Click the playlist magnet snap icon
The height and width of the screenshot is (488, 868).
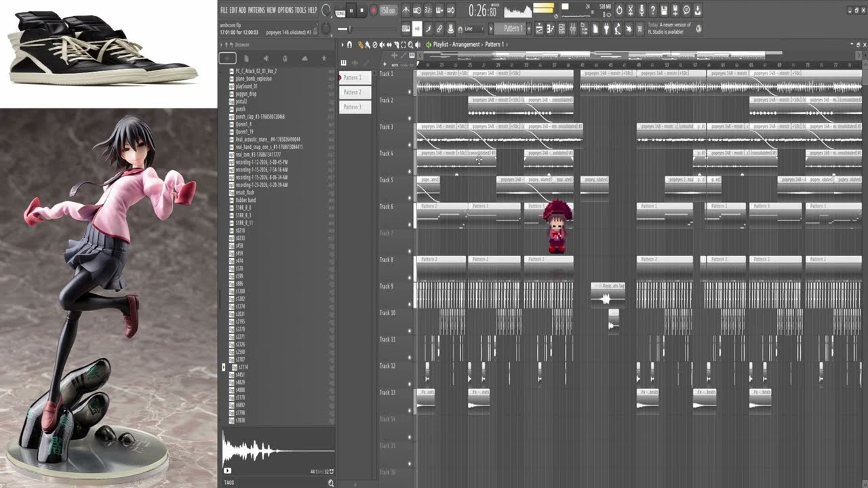[350, 45]
